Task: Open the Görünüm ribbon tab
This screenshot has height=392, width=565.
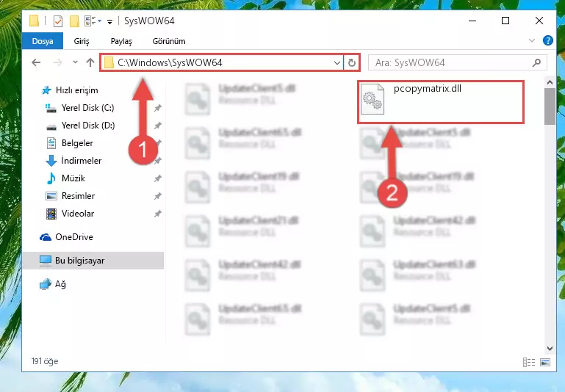Action: 169,41
